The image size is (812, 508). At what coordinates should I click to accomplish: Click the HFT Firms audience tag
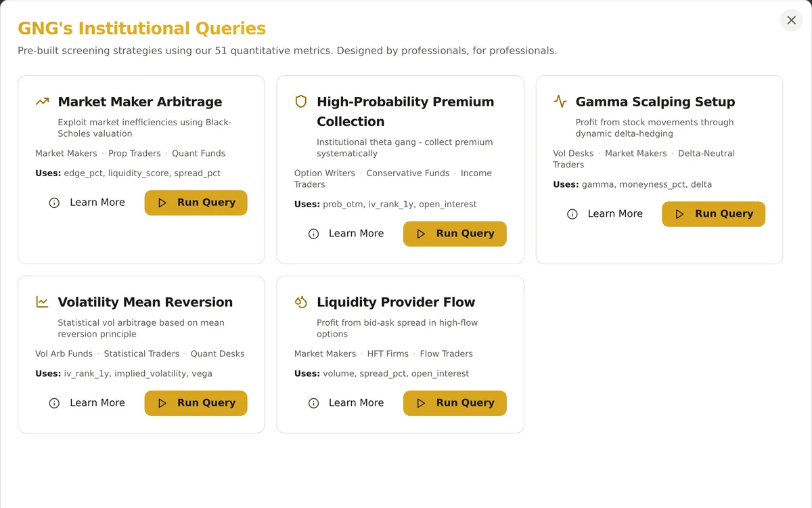pyautogui.click(x=388, y=354)
